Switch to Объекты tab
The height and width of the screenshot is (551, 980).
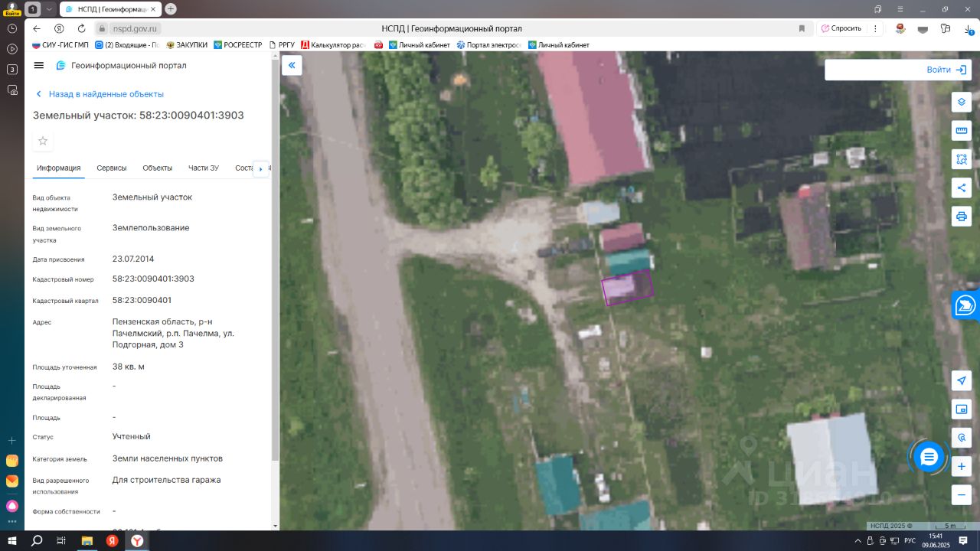157,168
